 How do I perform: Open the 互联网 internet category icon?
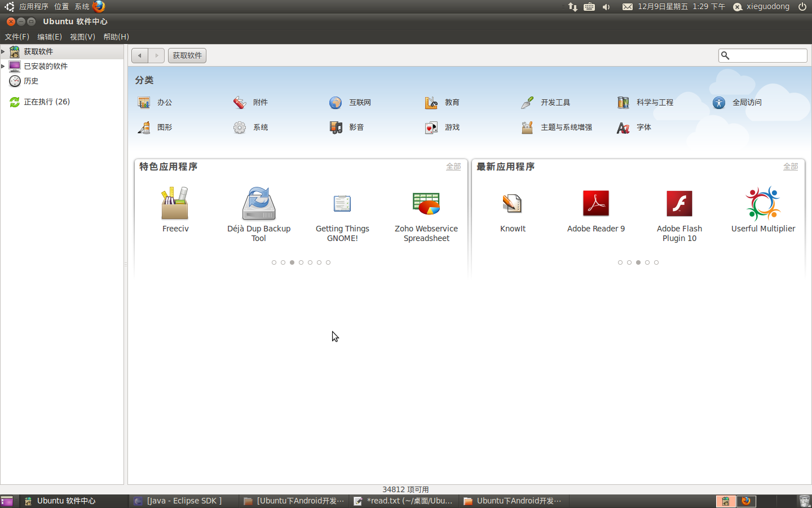[x=336, y=103]
